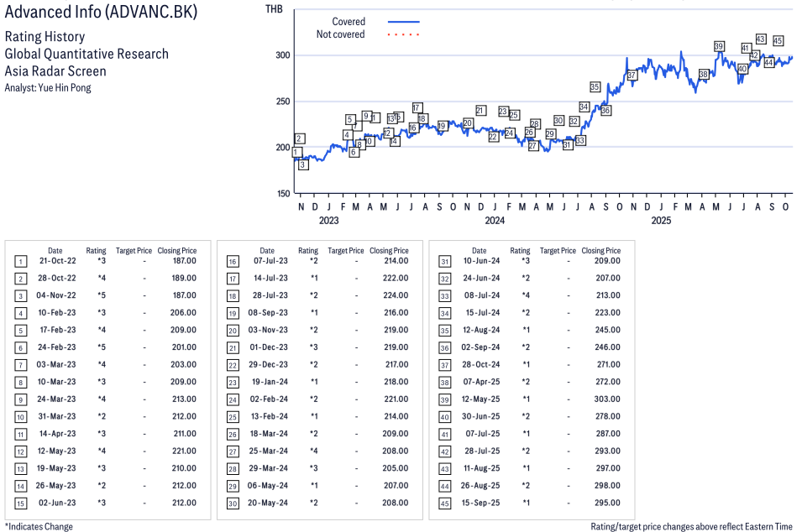The image size is (802, 532).
Task: Click the blue Covered legend line
Action: (x=403, y=22)
